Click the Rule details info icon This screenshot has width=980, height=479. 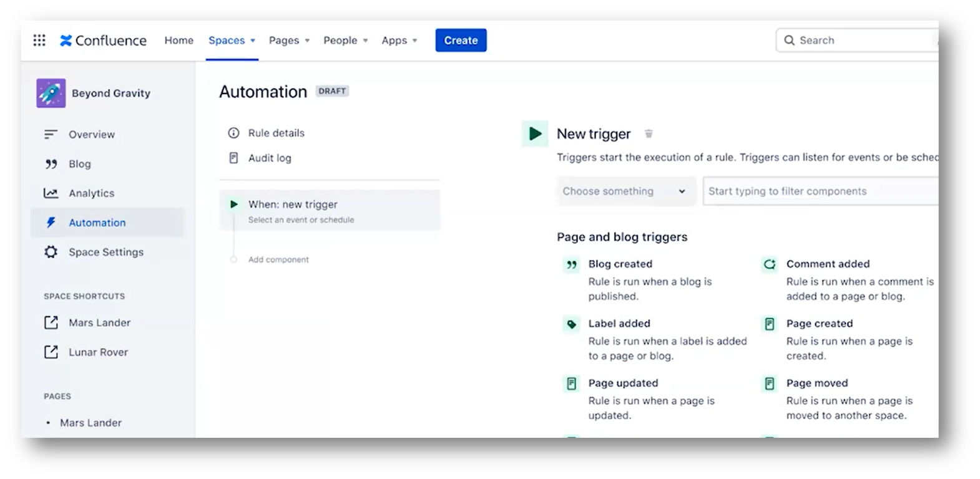pyautogui.click(x=233, y=133)
